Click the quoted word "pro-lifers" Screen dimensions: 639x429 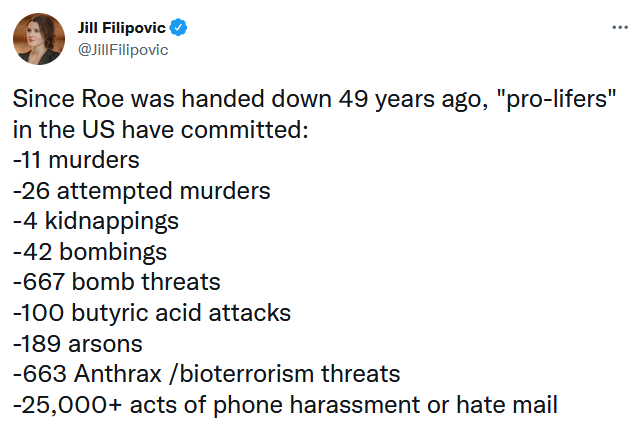(x=557, y=99)
